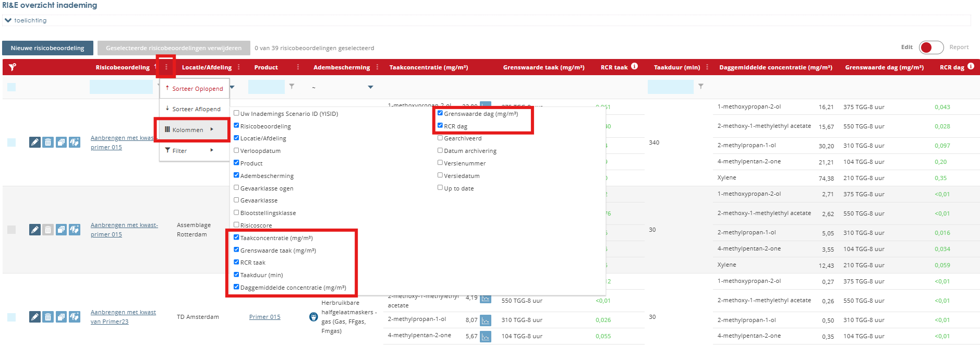Expand the toelichting section
Image resolution: width=980 pixels, height=345 pixels.
click(x=8, y=20)
